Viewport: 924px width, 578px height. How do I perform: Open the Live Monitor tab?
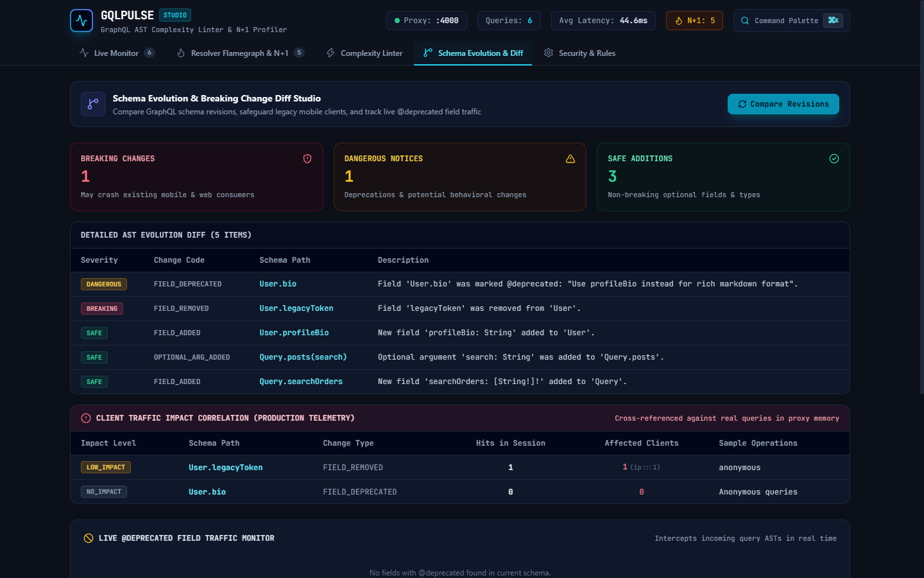tap(117, 53)
